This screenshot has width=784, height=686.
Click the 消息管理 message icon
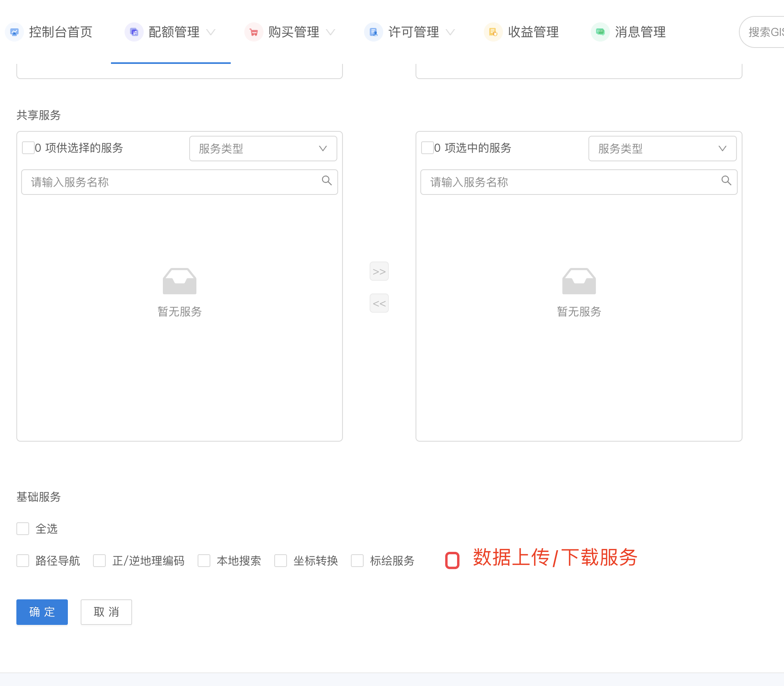point(600,32)
